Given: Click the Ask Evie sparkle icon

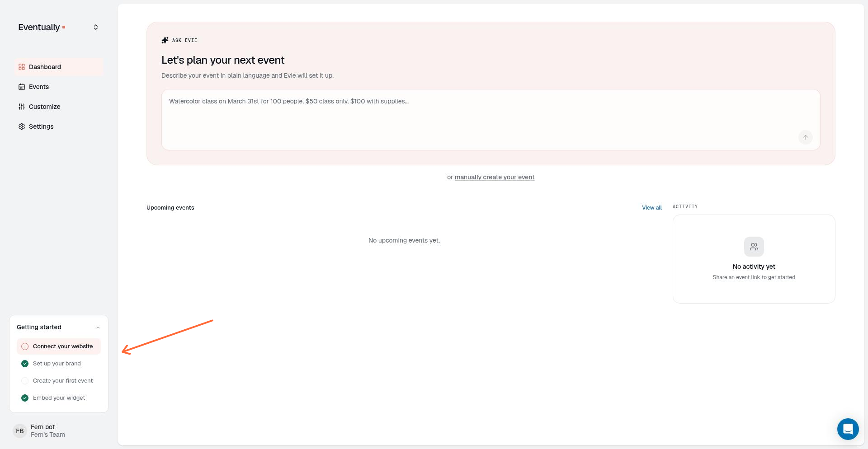Looking at the screenshot, I should coord(165,40).
